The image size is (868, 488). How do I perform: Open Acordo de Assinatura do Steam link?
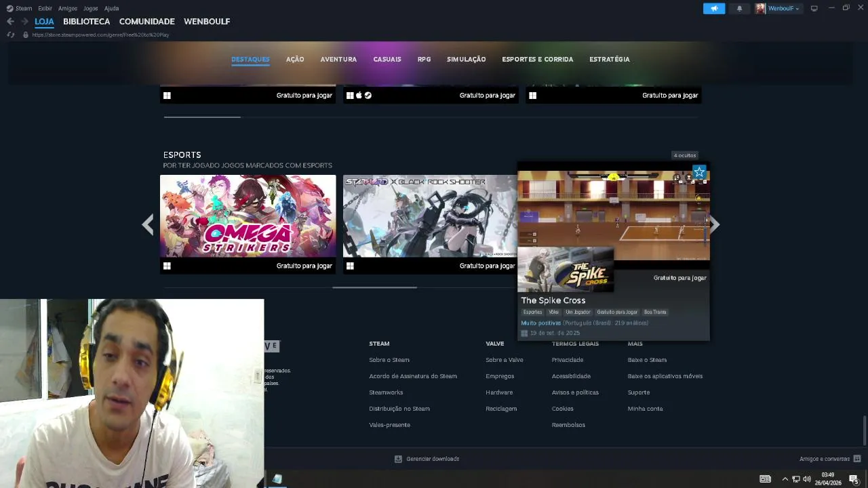click(413, 376)
